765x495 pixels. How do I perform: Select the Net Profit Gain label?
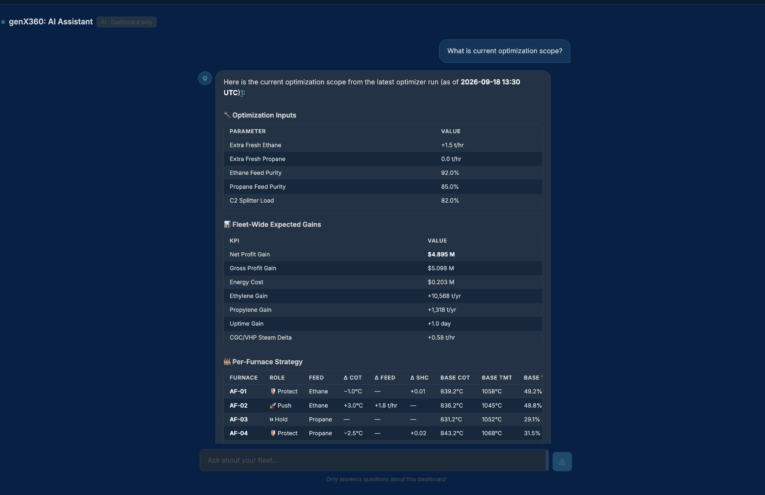[249, 255]
